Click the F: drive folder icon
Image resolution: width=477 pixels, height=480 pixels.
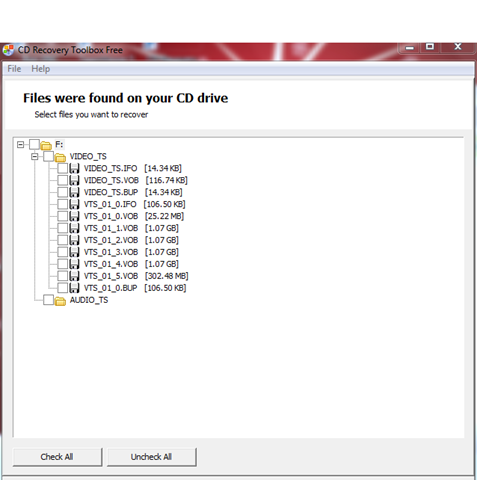(x=46, y=145)
